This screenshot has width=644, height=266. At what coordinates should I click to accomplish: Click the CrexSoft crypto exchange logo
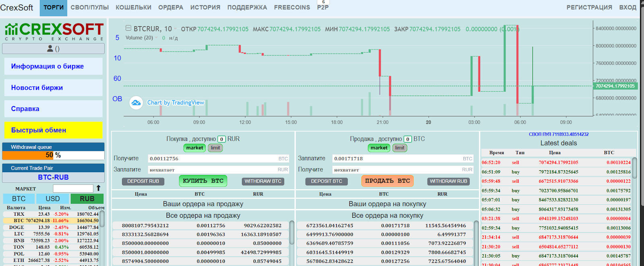tap(54, 31)
